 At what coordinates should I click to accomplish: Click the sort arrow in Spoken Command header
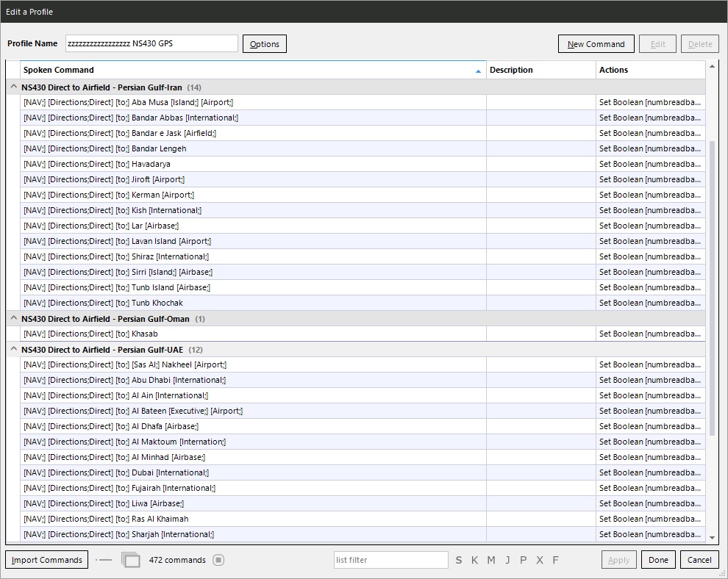pos(478,71)
